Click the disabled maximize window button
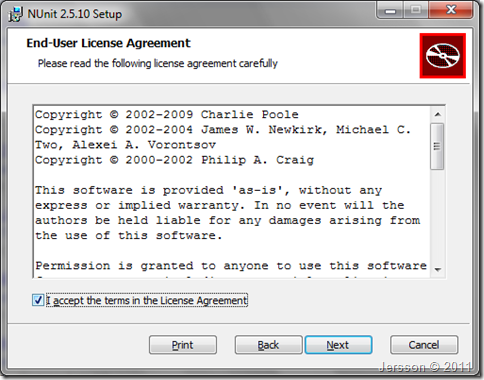 (x=416, y=11)
